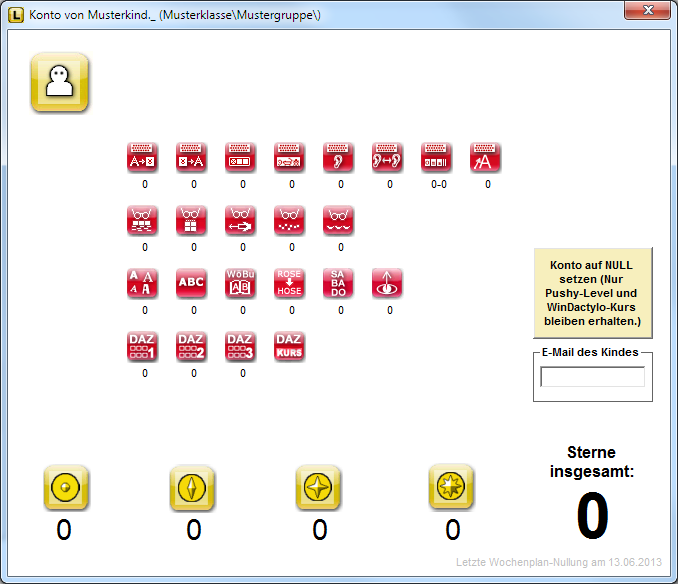Click the DAZ 3 module icon
Screen dimensions: 678x584
pyautogui.click(x=240, y=346)
